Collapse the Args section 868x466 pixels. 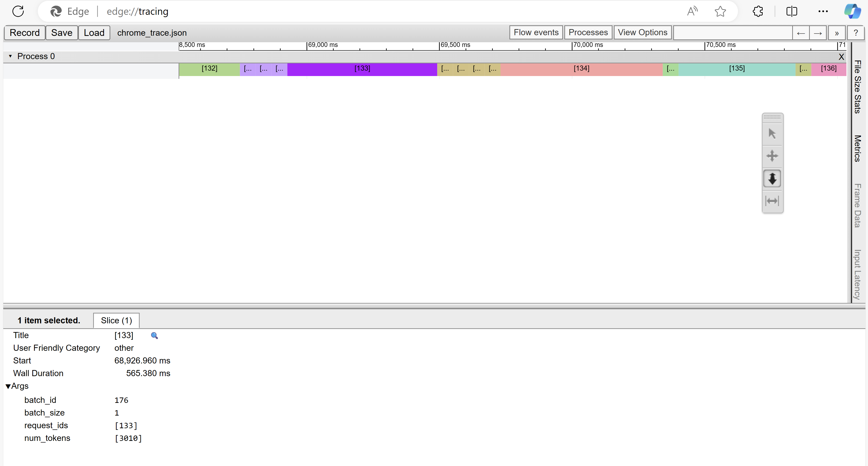[x=8, y=386]
